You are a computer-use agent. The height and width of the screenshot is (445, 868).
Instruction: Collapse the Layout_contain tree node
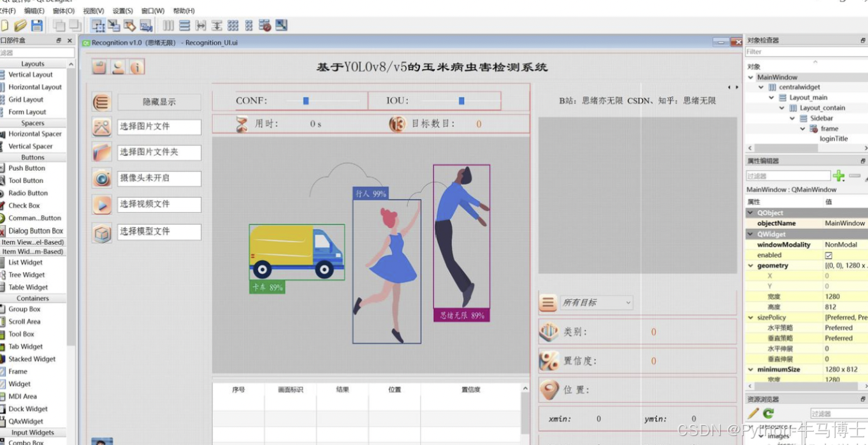782,108
